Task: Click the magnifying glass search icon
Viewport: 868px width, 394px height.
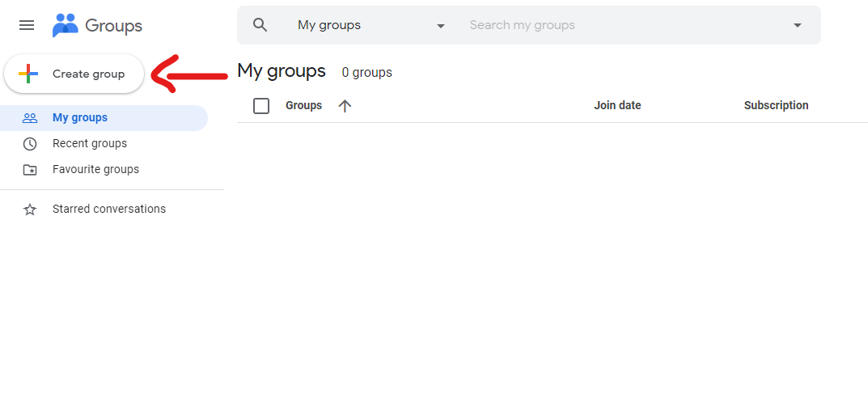Action: pyautogui.click(x=260, y=25)
